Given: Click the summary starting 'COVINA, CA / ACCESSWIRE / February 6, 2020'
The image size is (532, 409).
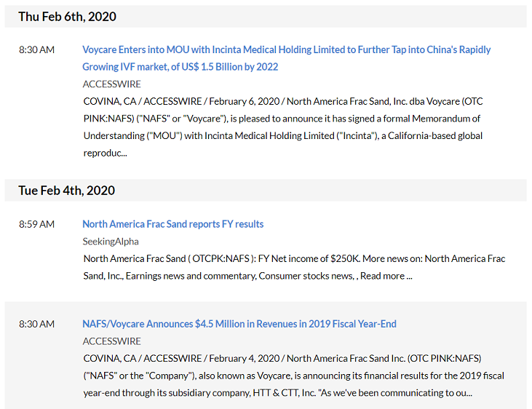Looking at the screenshot, I should click(x=283, y=127).
